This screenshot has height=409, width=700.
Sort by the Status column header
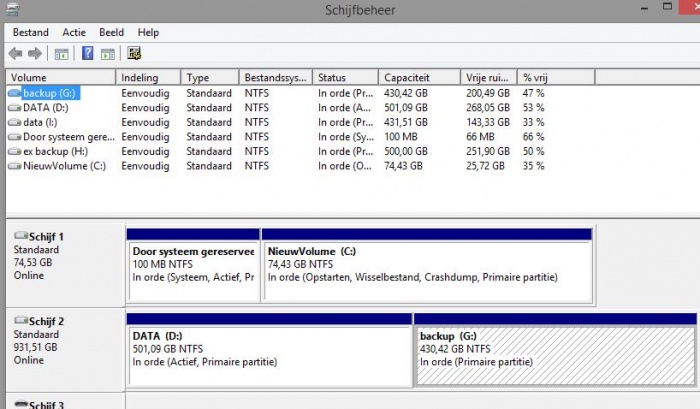(x=346, y=77)
